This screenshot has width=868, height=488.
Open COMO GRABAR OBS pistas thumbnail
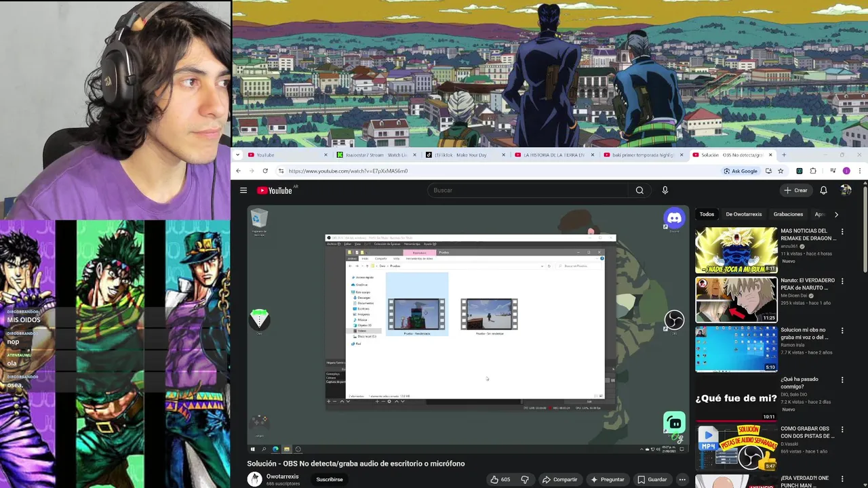pyautogui.click(x=736, y=448)
